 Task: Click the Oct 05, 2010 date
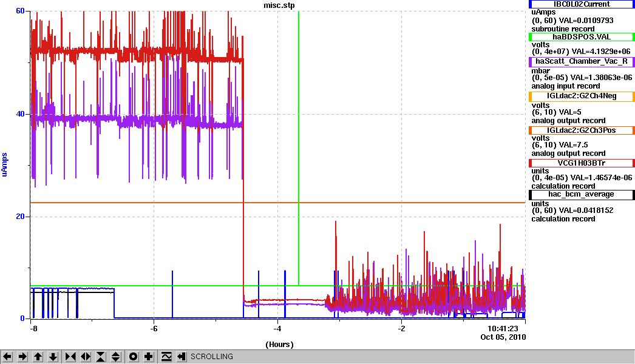(503, 337)
